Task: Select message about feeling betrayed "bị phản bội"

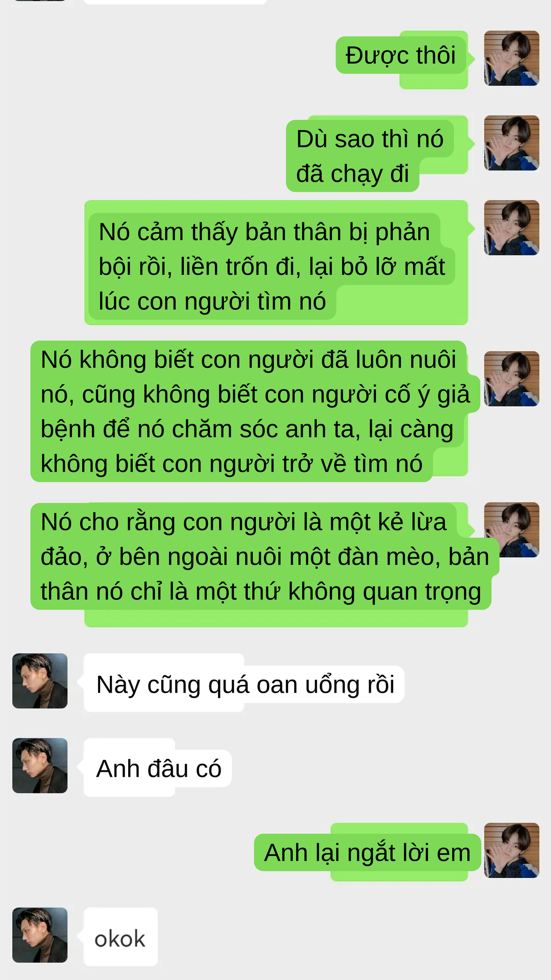Action: coord(276,263)
